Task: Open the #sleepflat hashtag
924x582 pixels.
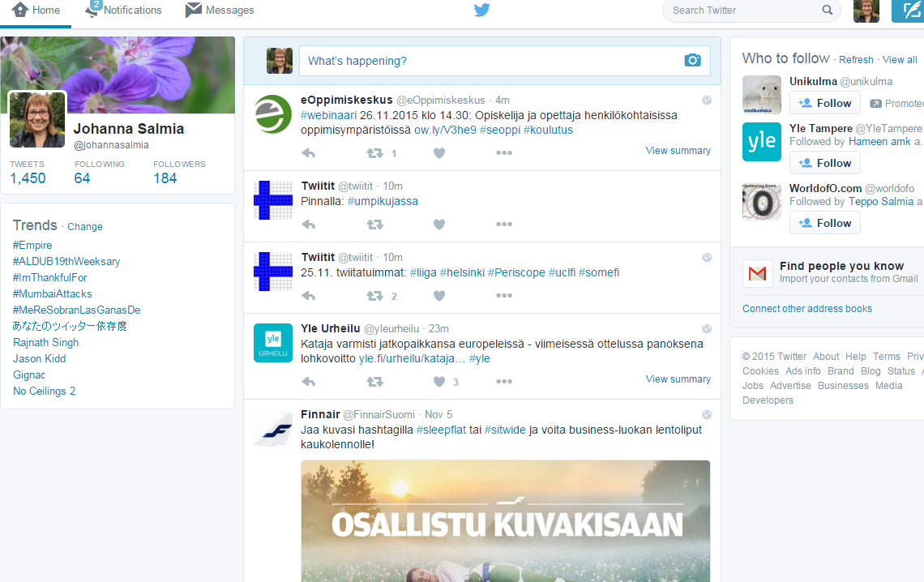Action: (441, 430)
